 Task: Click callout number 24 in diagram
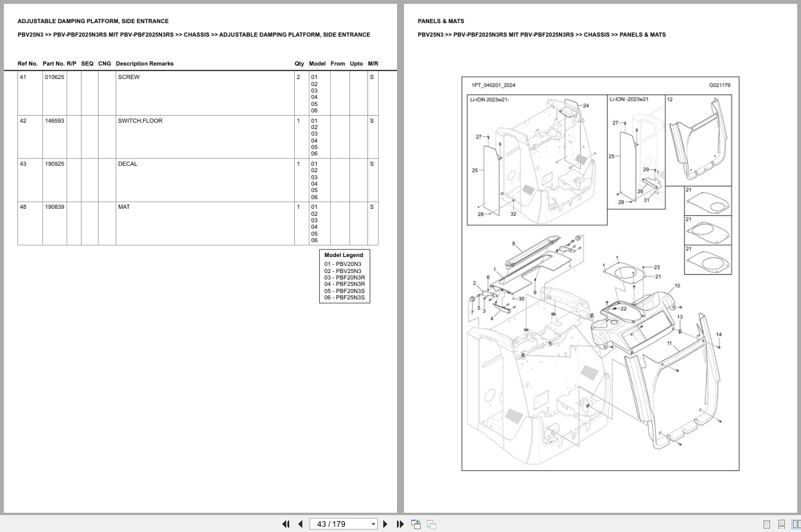(586, 105)
